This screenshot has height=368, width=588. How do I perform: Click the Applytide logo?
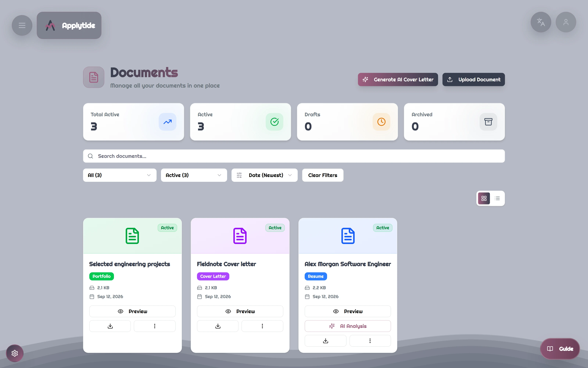click(69, 25)
